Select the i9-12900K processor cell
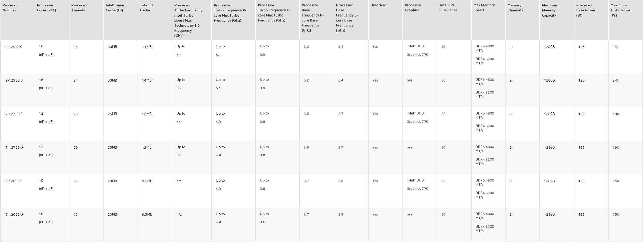Image resolution: width=644 pixels, height=242 pixels. [13, 47]
